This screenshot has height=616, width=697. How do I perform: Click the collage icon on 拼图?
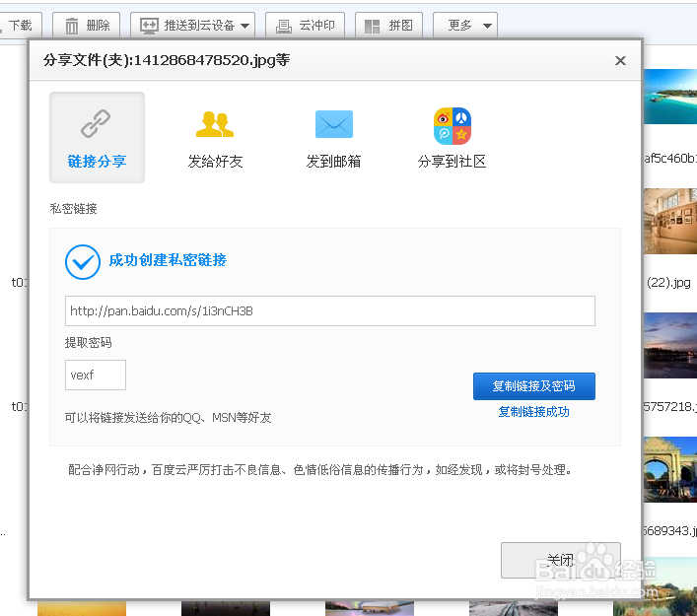tap(372, 27)
